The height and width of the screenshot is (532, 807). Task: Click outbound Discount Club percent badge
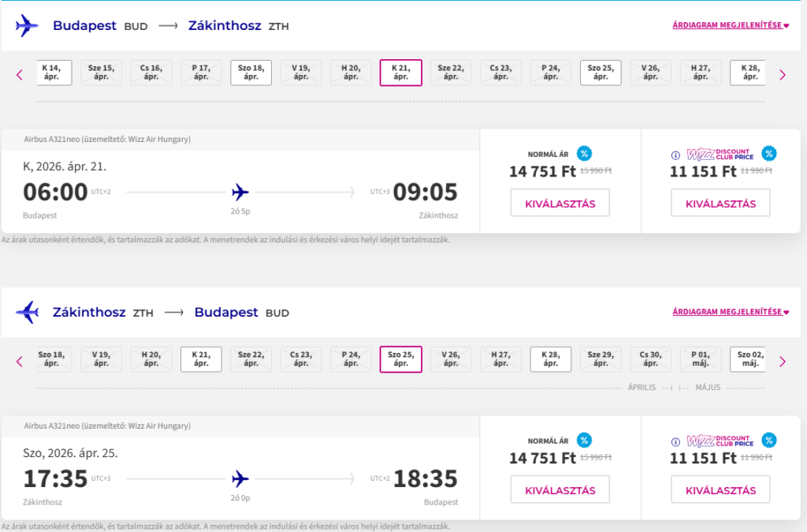[x=768, y=153]
